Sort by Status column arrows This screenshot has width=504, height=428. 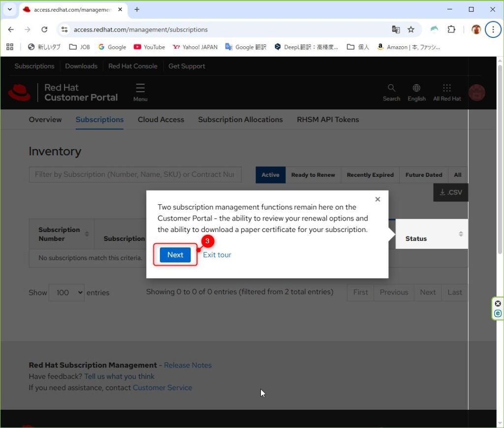point(461,234)
